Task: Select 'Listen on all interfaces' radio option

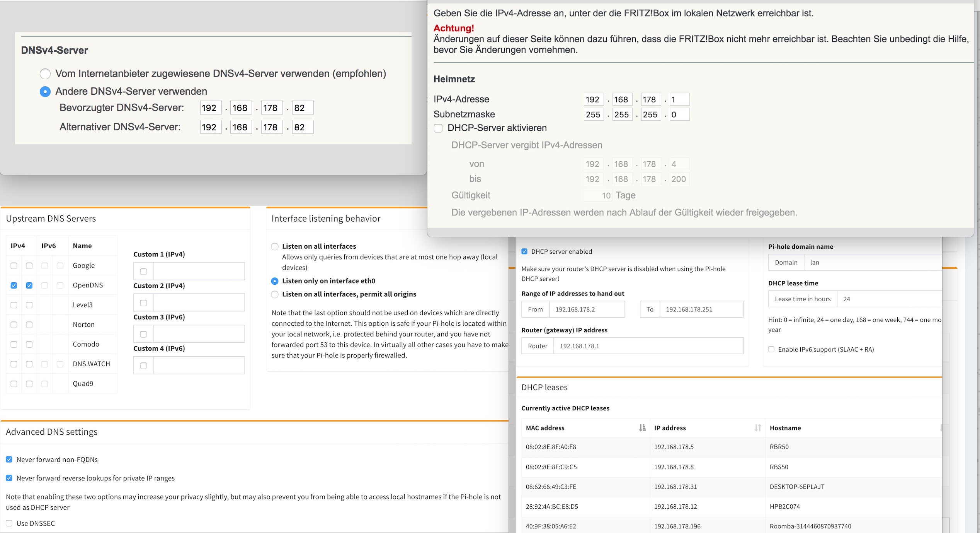Action: pyautogui.click(x=275, y=246)
